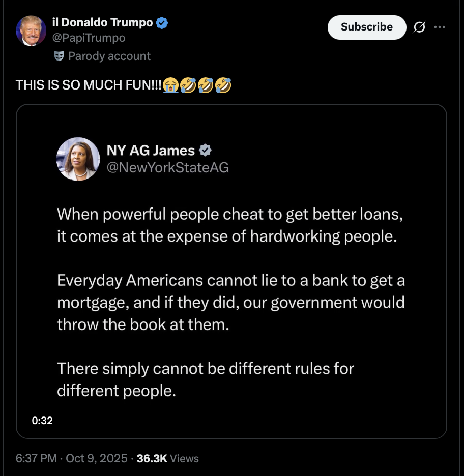Image resolution: width=464 pixels, height=476 pixels.
Task: Click blue verified badge beside il Donaldo Trumpo
Action: [162, 23]
